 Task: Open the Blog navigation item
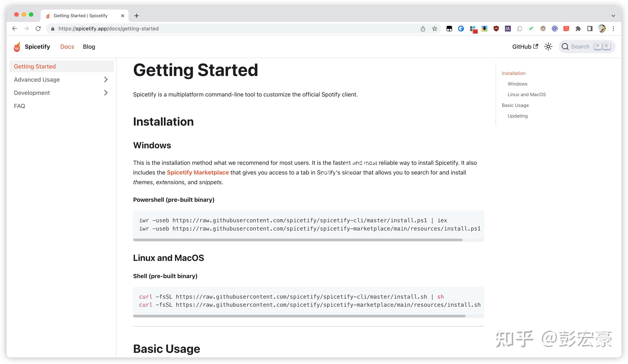pyautogui.click(x=89, y=47)
